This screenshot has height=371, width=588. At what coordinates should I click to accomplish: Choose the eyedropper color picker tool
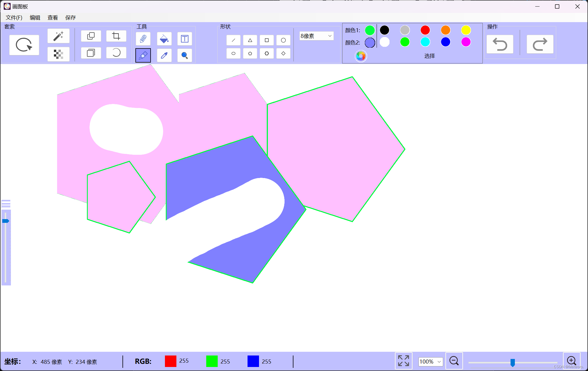[164, 55]
